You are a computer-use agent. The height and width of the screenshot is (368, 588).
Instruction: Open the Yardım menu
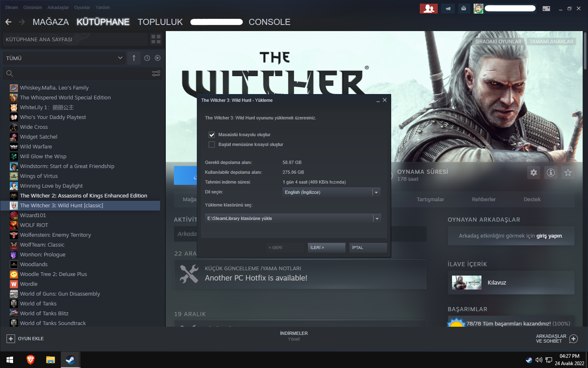point(102,7)
